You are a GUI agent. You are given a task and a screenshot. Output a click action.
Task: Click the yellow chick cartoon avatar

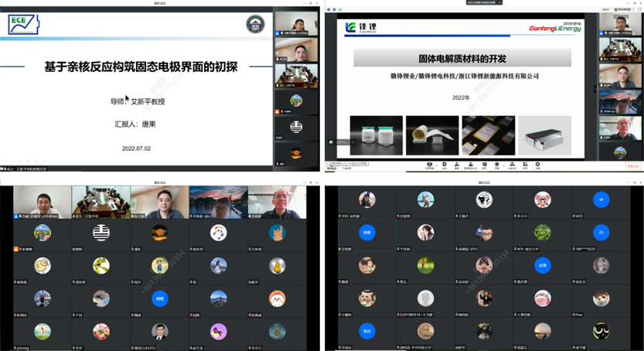tap(43, 266)
